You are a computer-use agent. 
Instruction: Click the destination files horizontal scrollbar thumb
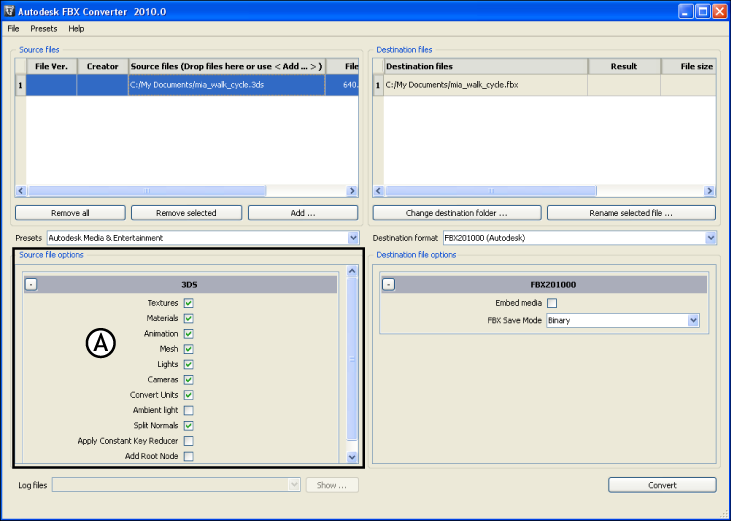pos(491,191)
